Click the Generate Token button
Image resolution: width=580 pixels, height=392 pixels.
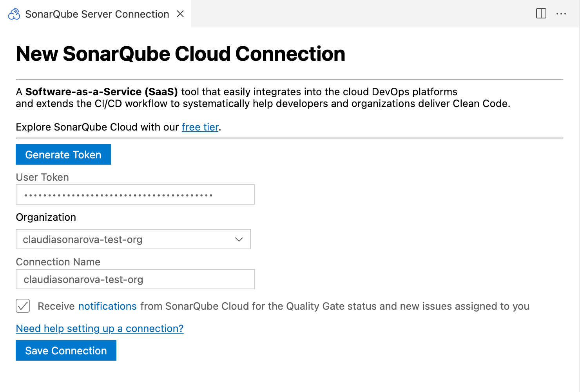pos(63,154)
